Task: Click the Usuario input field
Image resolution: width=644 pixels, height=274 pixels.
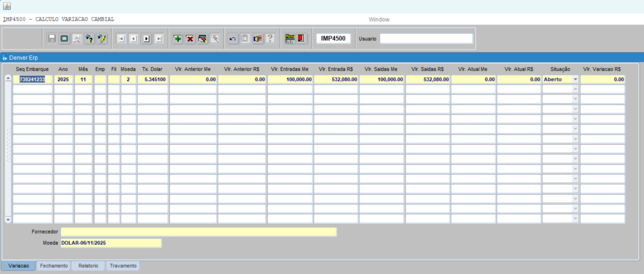Action: tap(426, 39)
